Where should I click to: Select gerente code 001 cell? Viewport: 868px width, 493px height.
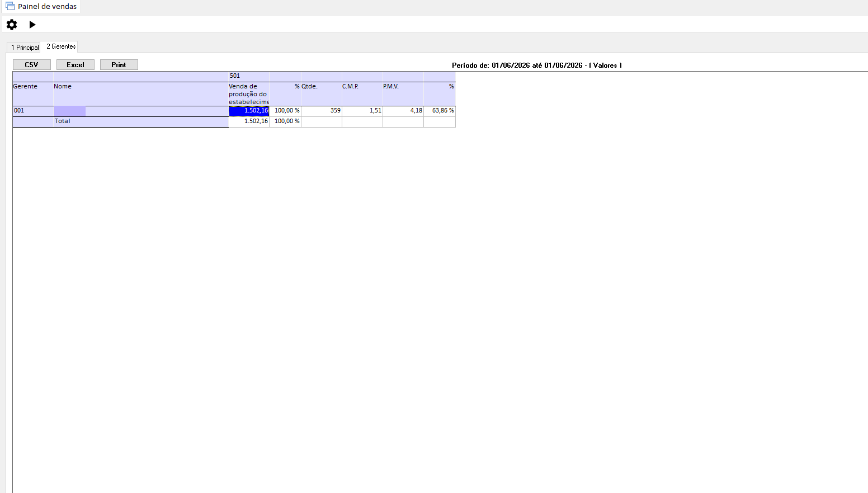click(33, 111)
